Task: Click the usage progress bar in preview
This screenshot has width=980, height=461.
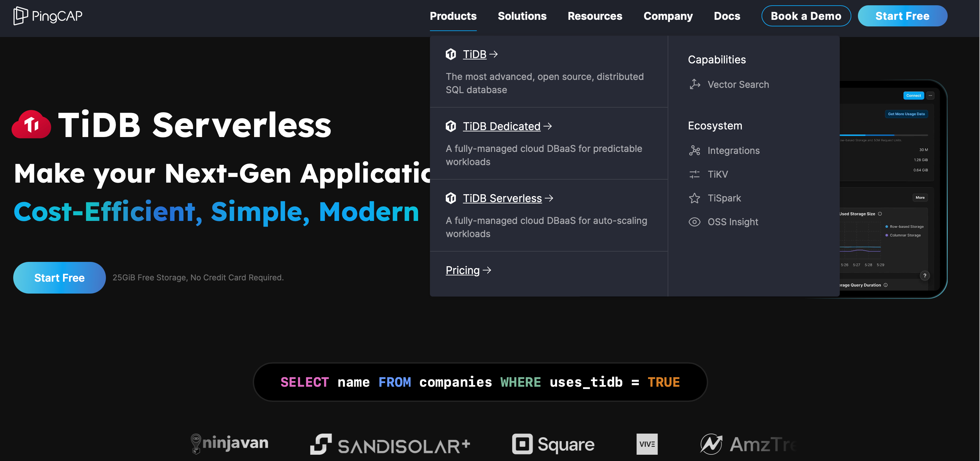Action: (x=883, y=135)
